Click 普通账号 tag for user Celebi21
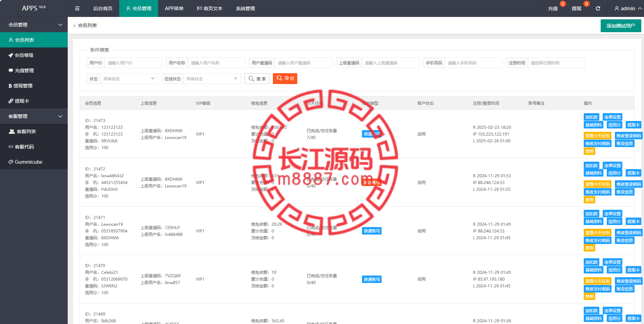This screenshot has width=644, height=324. [x=372, y=279]
